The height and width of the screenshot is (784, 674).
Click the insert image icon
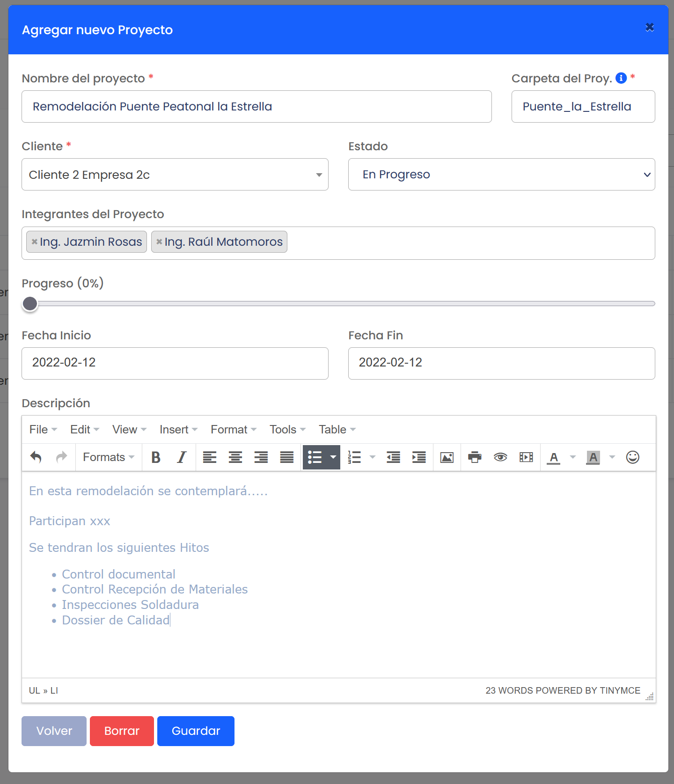tap(447, 457)
